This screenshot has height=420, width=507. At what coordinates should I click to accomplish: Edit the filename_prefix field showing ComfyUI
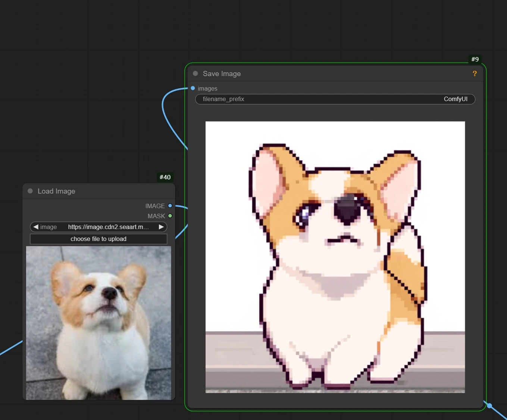(335, 99)
